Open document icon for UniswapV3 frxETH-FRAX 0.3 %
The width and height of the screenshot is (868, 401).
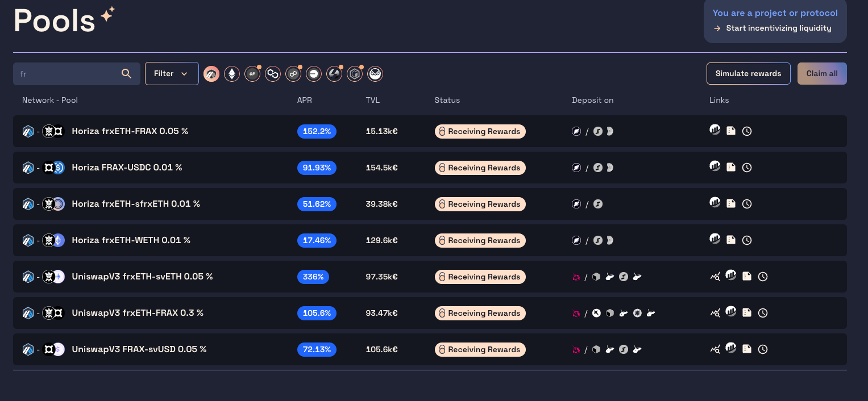coord(747,312)
